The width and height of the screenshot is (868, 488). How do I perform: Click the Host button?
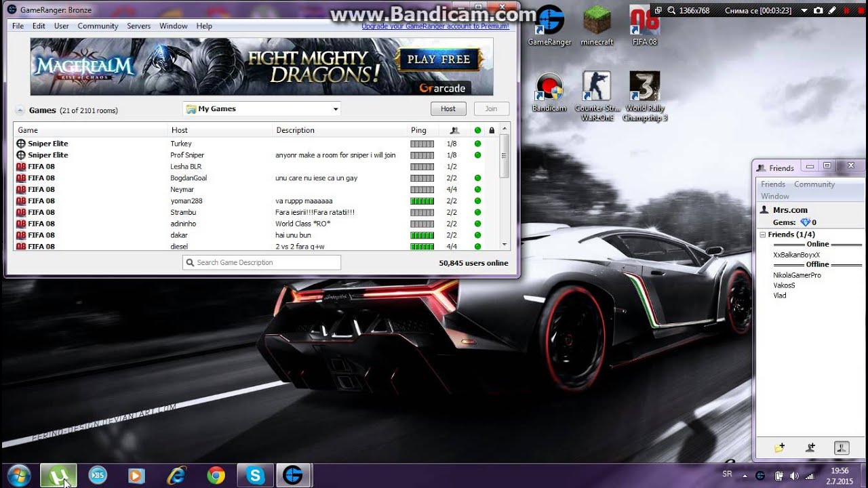pyautogui.click(x=448, y=108)
